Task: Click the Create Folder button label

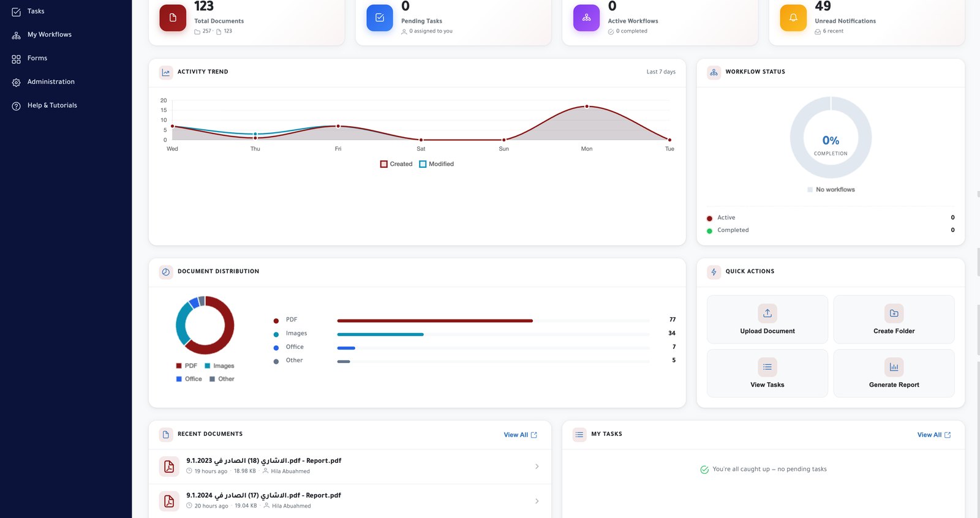Action: 894,331
